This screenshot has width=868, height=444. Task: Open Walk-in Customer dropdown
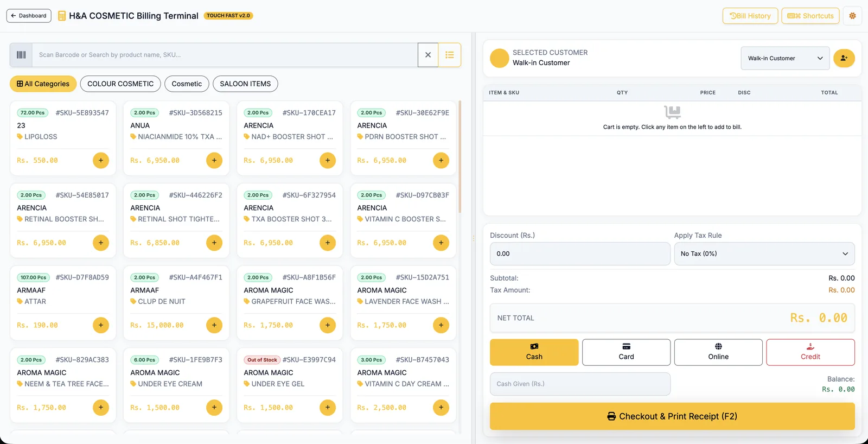785,58
